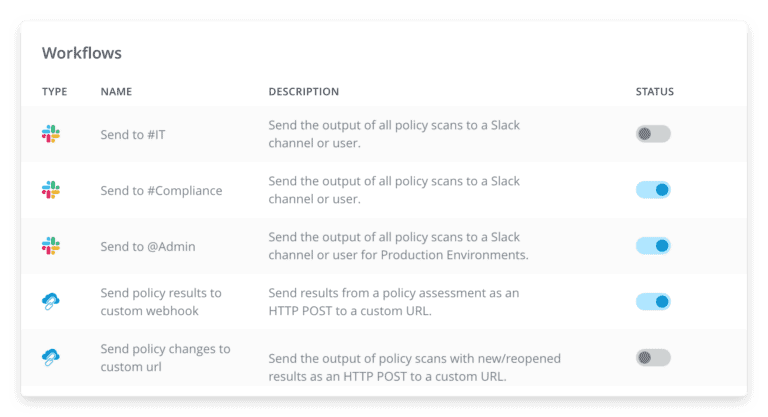The width and height of the screenshot is (768, 417).
Task: Sort by the STATUS column header
Action: click(655, 92)
